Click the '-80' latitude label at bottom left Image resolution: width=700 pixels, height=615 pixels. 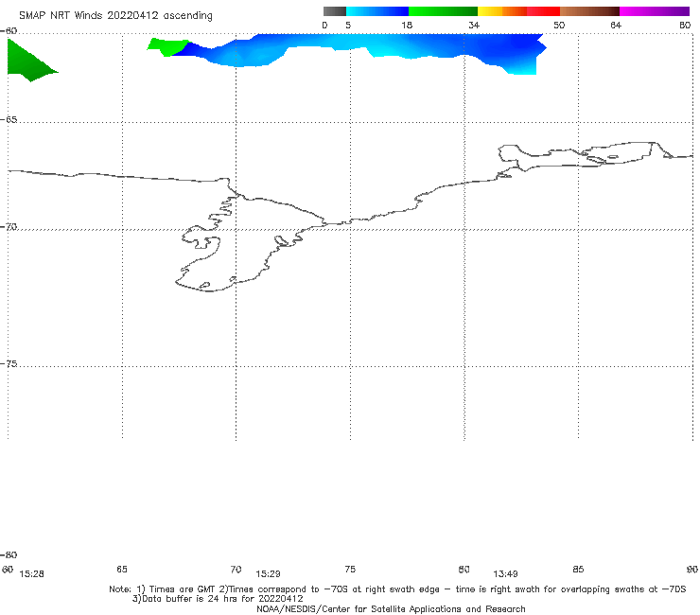[9, 554]
